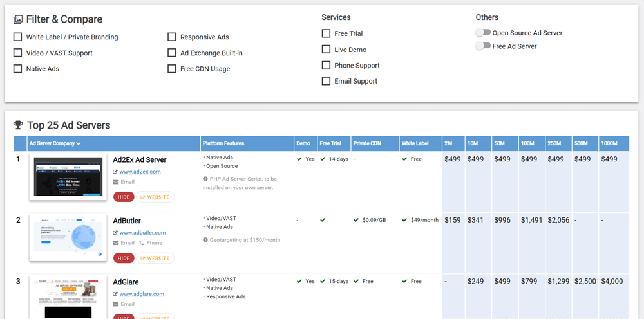Click the Platform Features column header

point(247,143)
